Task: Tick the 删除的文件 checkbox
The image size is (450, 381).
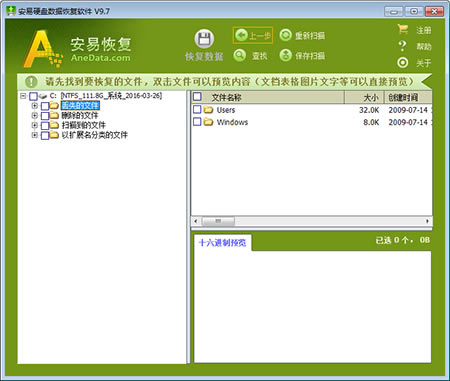Action: (45, 116)
